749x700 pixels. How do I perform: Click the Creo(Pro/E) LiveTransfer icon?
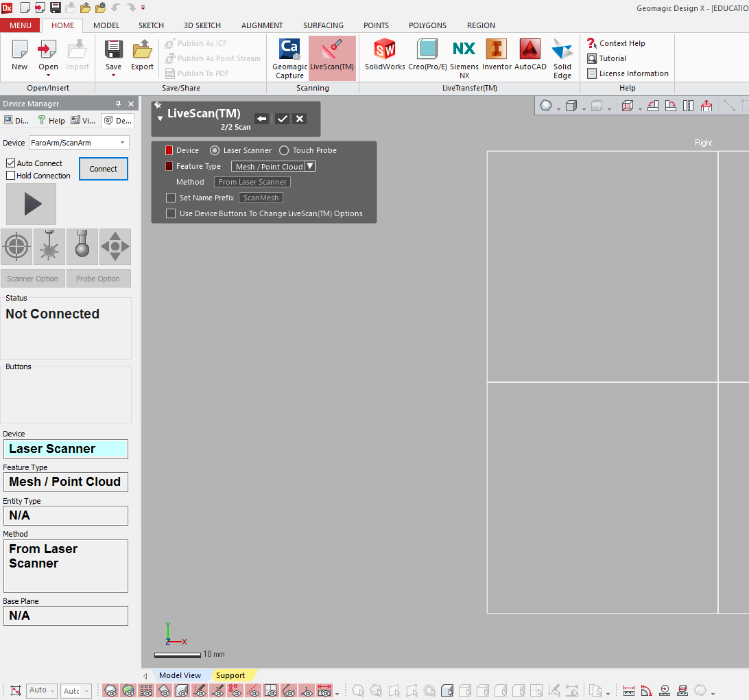[427, 55]
